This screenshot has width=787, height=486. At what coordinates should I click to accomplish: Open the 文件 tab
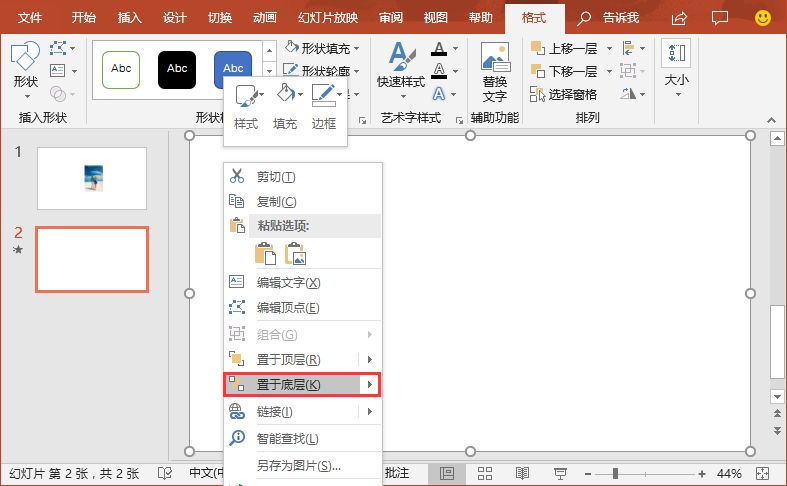30,18
